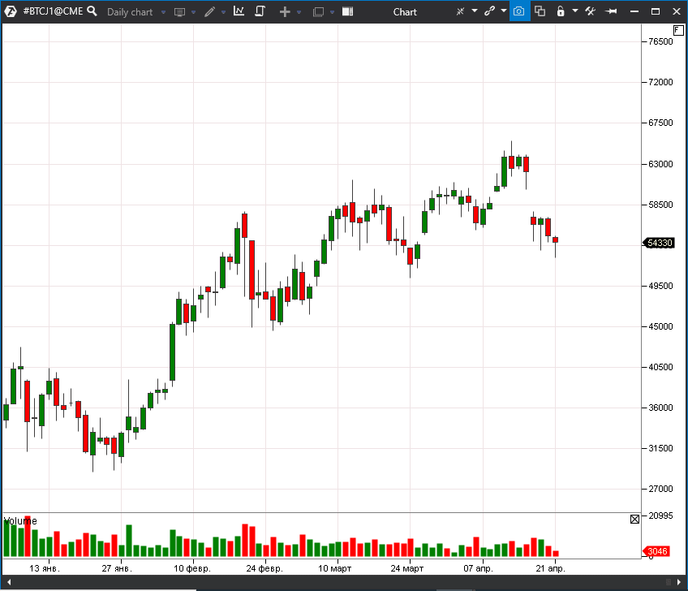
Task: Open the indicators chart icon
Action: click(x=239, y=12)
